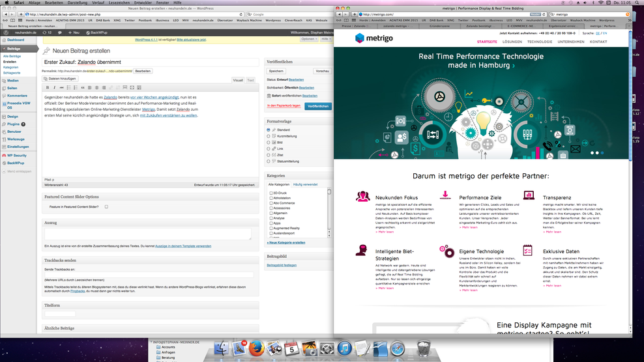644x362 pixels.
Task: Click the Vorschau preview button
Action: 323,71
